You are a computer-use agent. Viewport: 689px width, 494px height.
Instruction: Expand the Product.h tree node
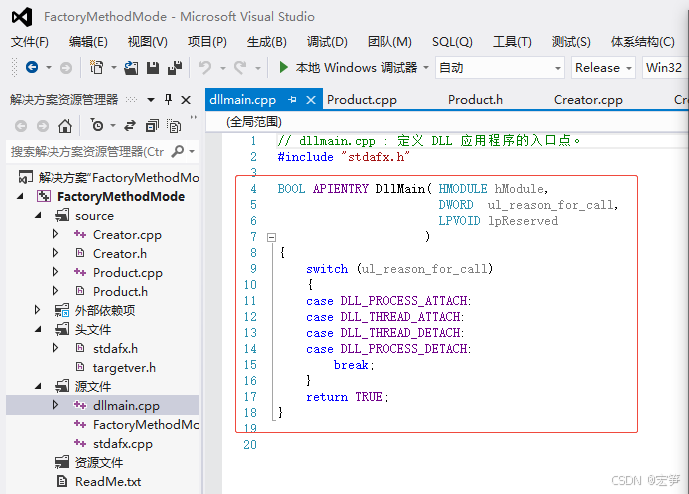[x=55, y=291]
